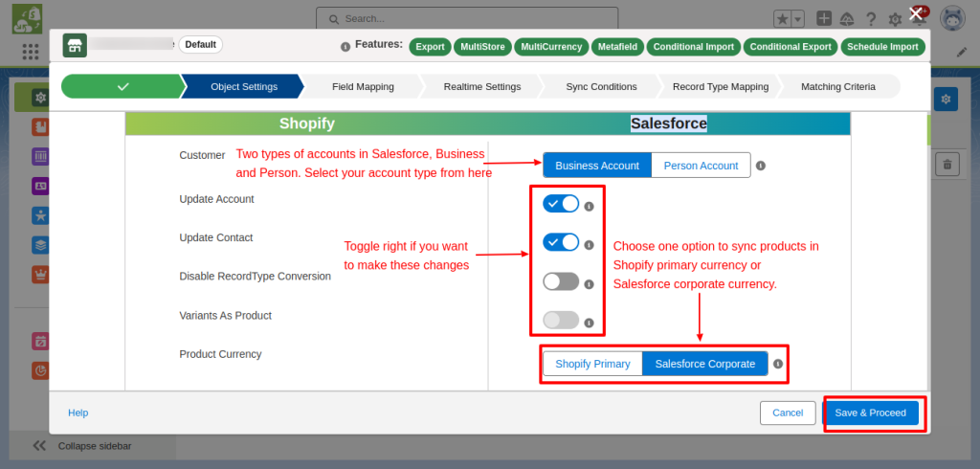Open the Setup gear in header

pos(895,19)
